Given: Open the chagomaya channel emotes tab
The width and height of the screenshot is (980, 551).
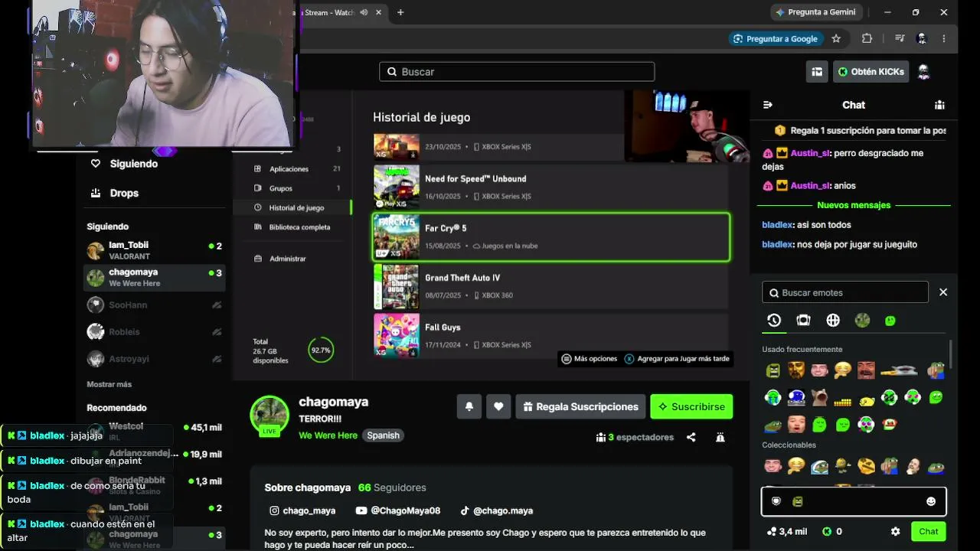Looking at the screenshot, I should click(x=862, y=321).
